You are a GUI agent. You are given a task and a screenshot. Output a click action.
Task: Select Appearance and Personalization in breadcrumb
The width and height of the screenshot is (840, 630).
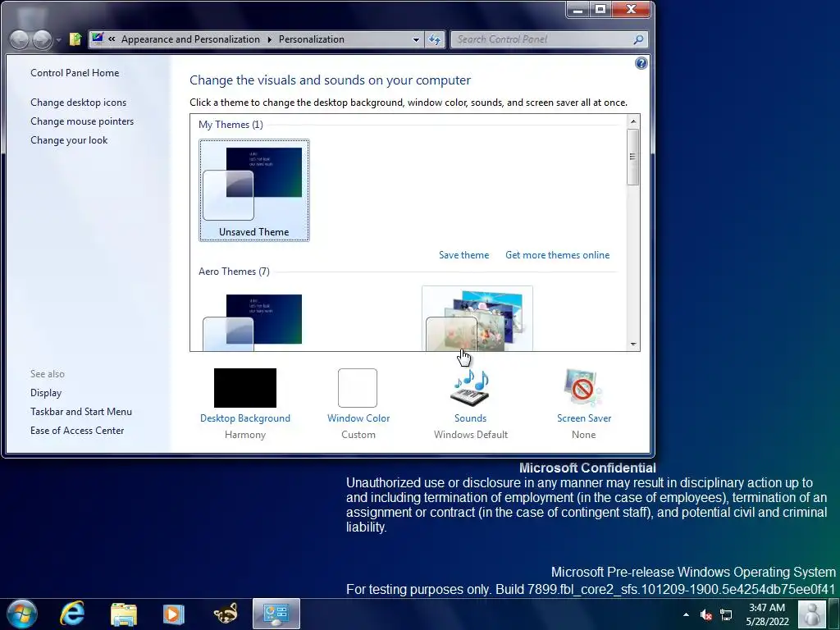pos(190,39)
